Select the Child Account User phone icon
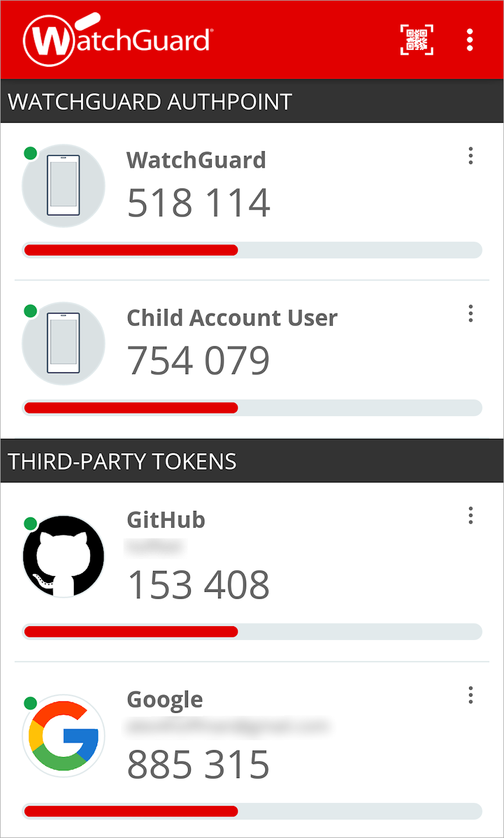The width and height of the screenshot is (504, 838). point(63,343)
